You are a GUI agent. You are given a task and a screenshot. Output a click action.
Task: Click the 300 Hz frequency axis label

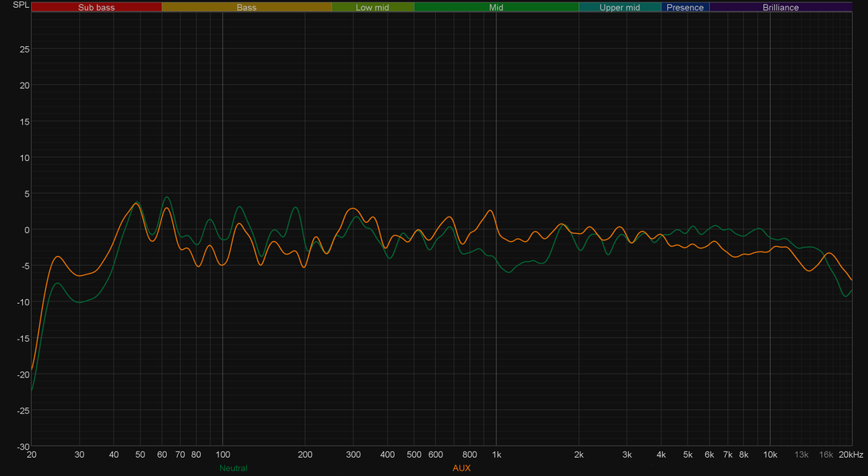pos(353,455)
